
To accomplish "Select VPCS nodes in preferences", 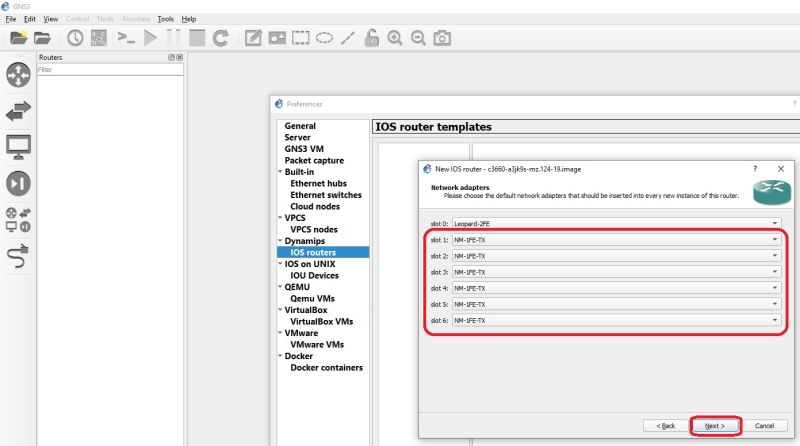I will [314, 230].
